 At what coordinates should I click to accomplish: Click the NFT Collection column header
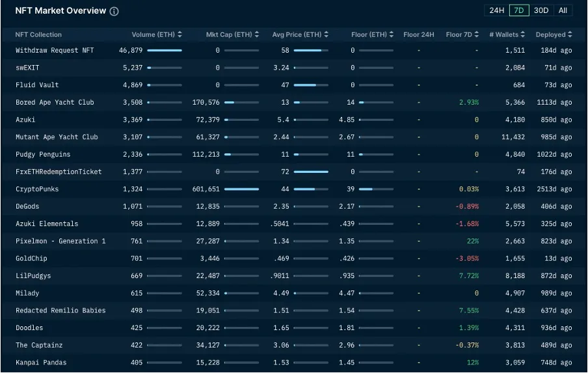pyautogui.click(x=38, y=34)
